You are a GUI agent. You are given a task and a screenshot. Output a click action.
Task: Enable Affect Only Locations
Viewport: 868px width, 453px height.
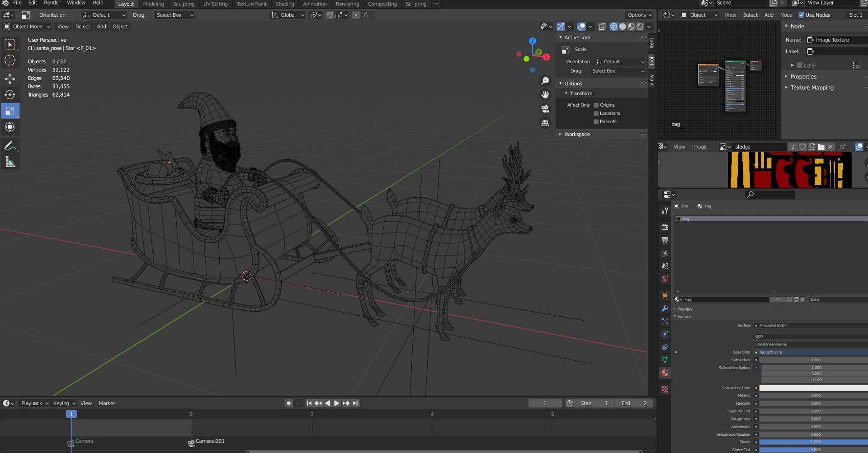click(x=596, y=113)
